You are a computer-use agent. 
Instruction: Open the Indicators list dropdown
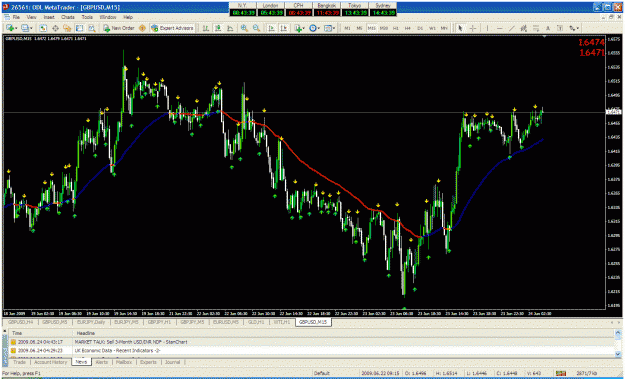tap(299, 28)
